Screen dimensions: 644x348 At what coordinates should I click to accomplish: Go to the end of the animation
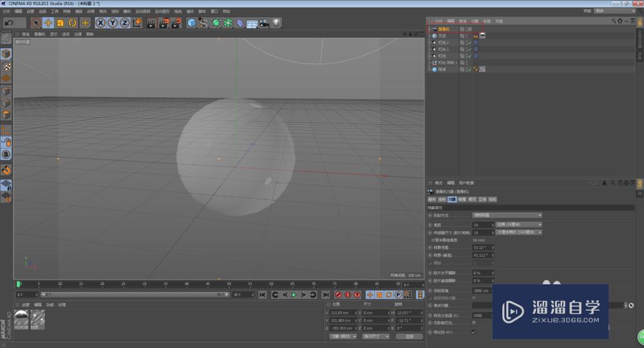(325, 295)
